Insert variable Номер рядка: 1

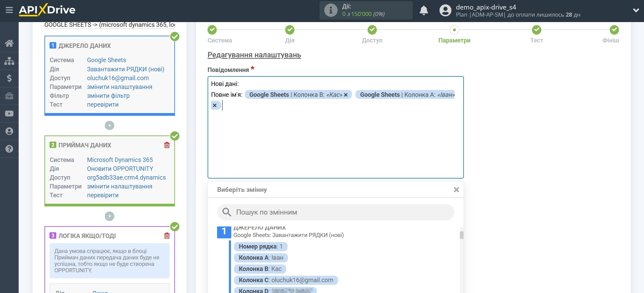(x=260, y=246)
